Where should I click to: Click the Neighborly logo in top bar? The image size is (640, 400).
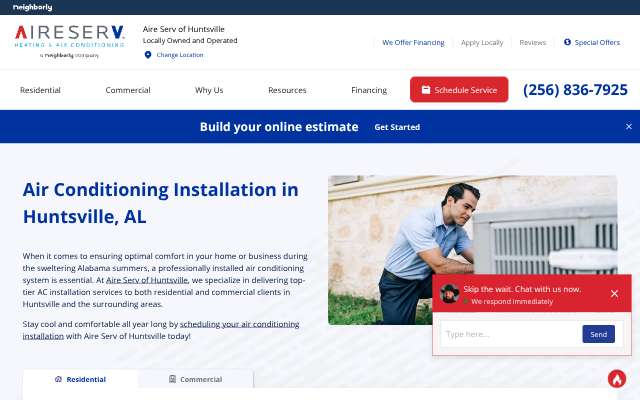pyautogui.click(x=33, y=7)
